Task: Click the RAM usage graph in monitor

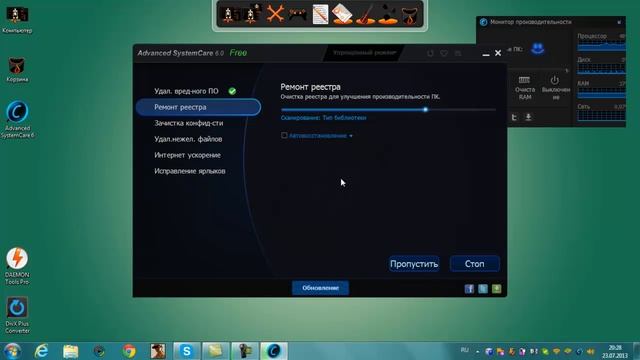Action: tap(601, 93)
